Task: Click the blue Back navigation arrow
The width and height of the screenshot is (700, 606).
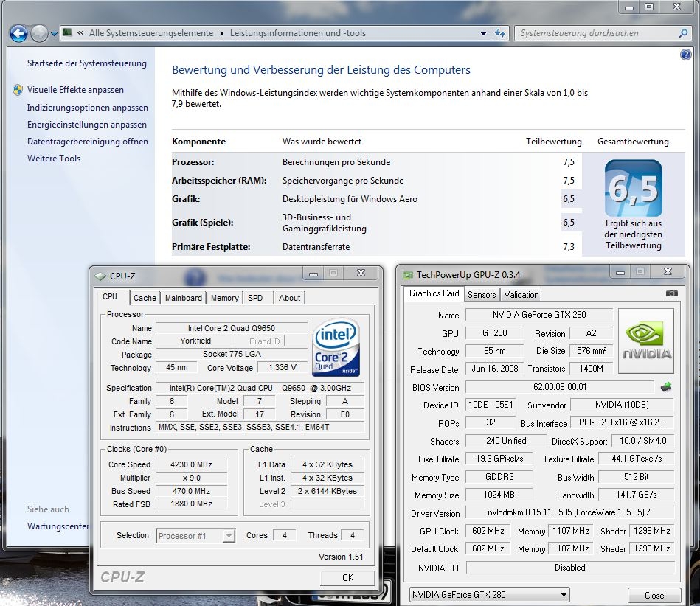Action: pyautogui.click(x=18, y=33)
